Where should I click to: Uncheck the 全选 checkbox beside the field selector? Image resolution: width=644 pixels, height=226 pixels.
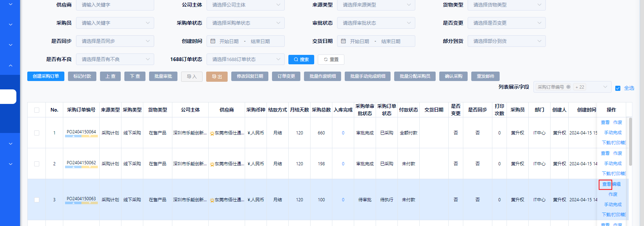pyautogui.click(x=617, y=88)
